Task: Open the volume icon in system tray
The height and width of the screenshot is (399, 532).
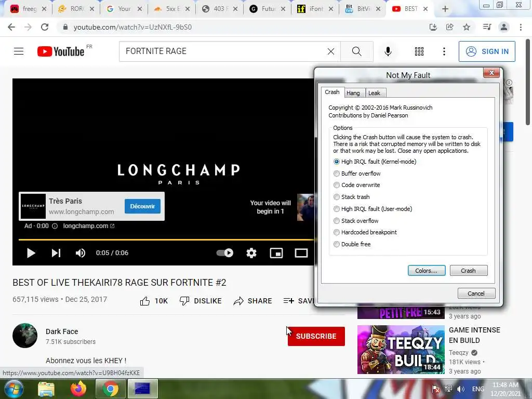Action: tap(461, 389)
